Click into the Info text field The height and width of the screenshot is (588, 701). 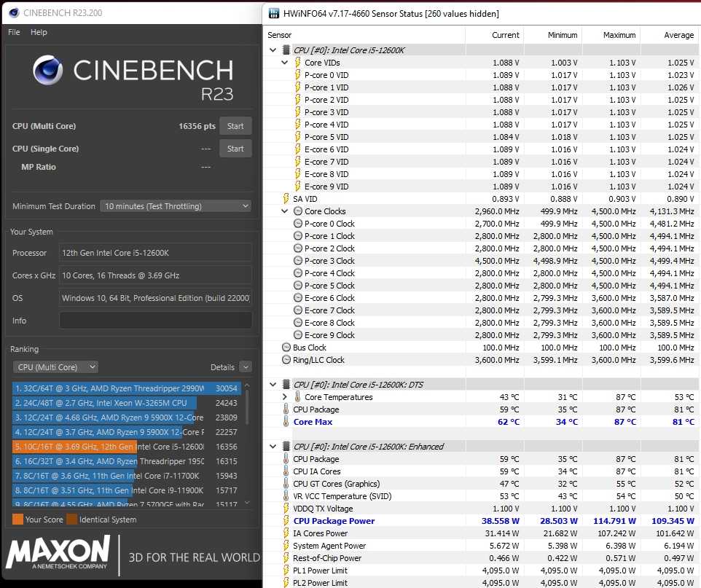coord(155,321)
